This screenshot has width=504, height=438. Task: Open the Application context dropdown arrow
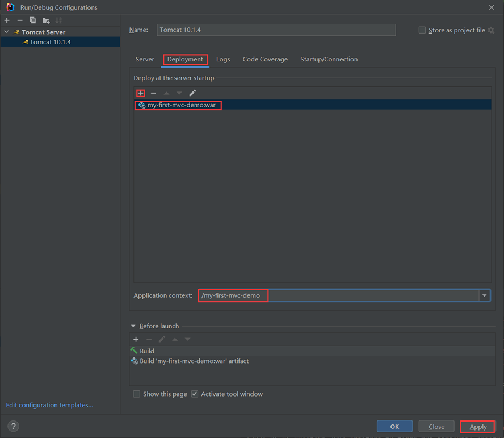(x=484, y=295)
